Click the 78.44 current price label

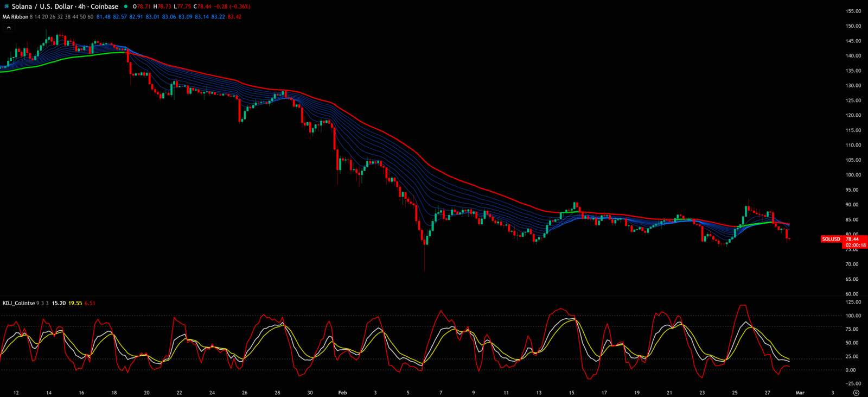click(x=852, y=239)
